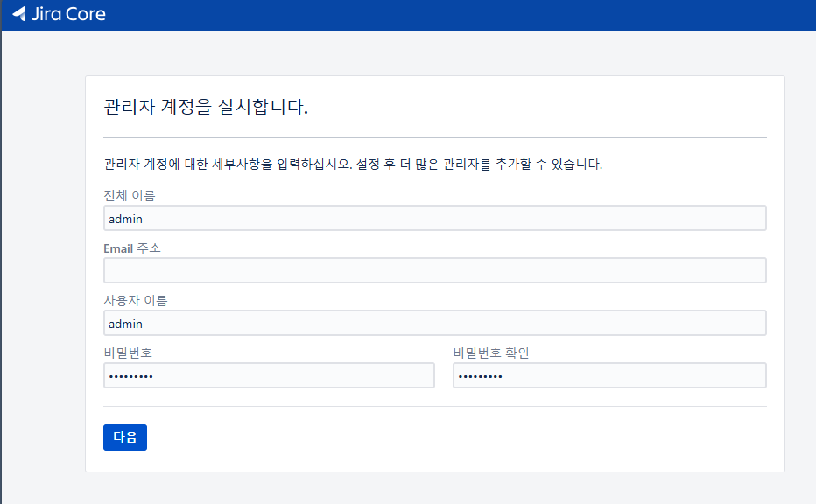Click the blue 다음 button
The width and height of the screenshot is (816, 504).
click(x=125, y=437)
